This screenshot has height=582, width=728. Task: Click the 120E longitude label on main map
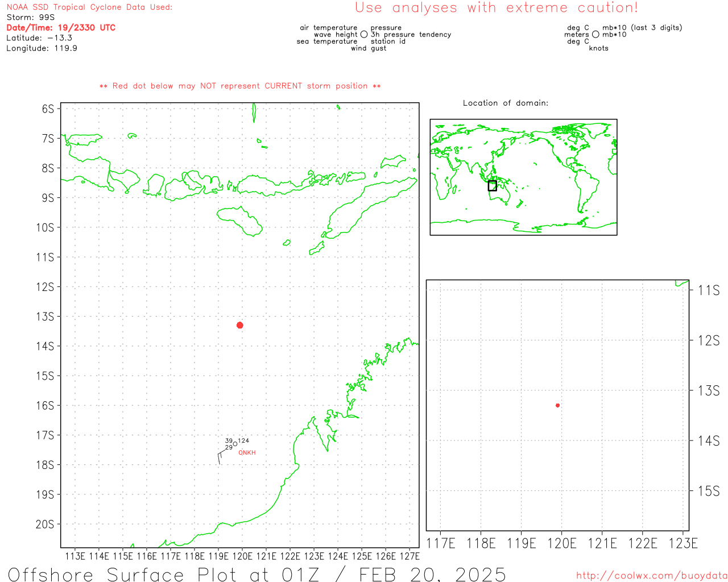click(242, 556)
